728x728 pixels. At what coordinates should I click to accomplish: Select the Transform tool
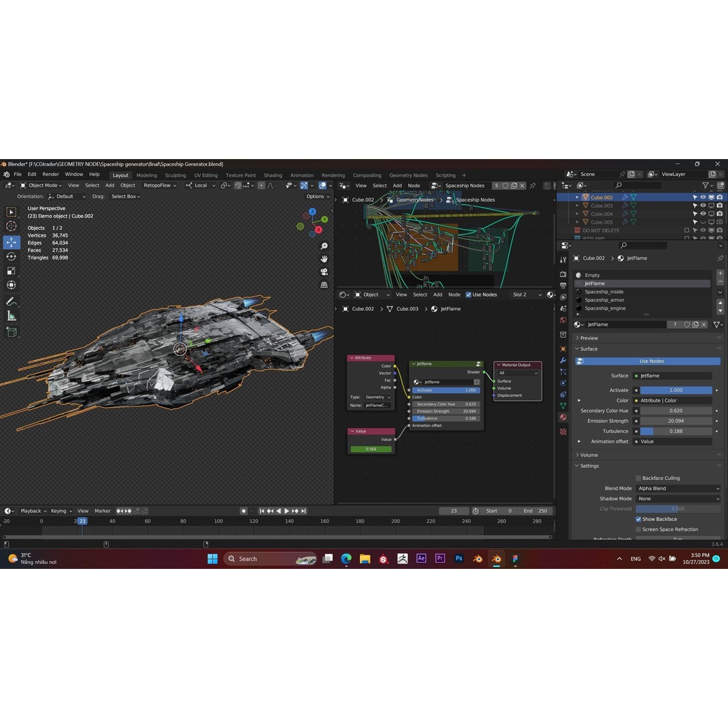click(x=11, y=285)
